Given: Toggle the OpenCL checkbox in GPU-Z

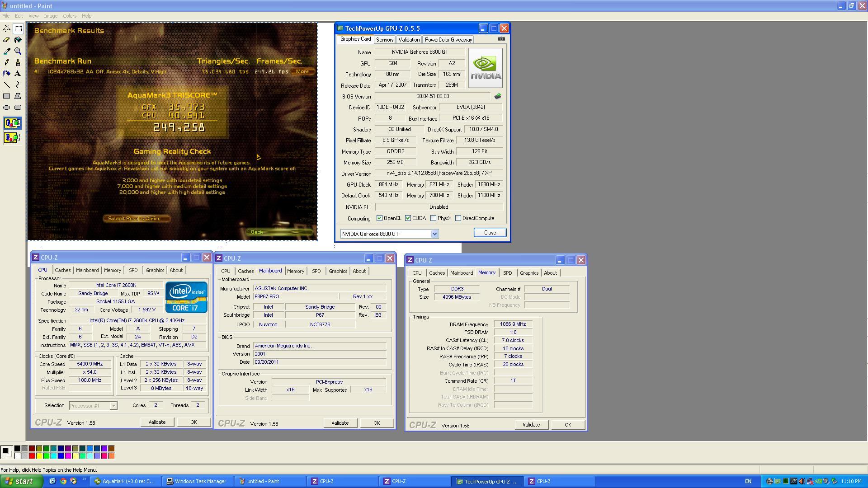Looking at the screenshot, I should tap(380, 218).
